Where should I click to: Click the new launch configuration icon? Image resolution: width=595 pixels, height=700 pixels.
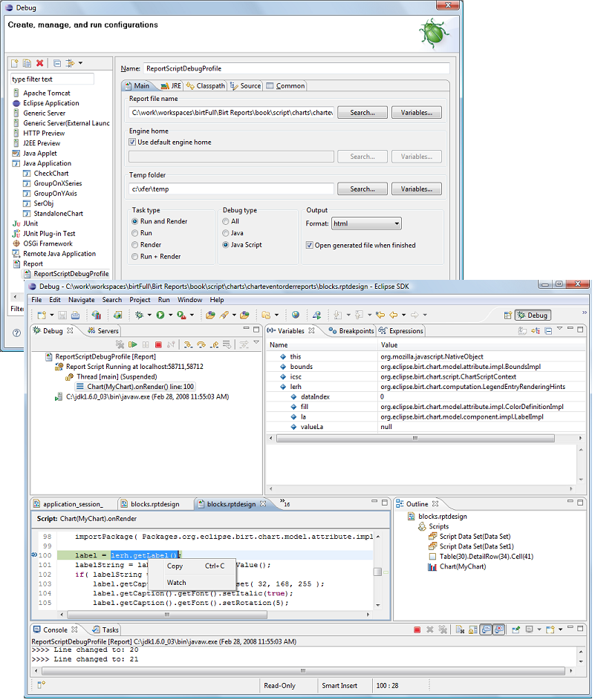click(x=15, y=63)
